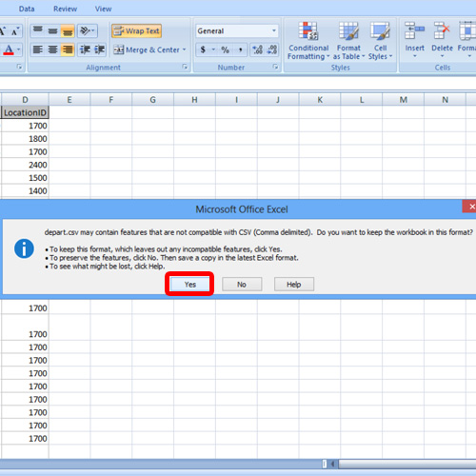Open the Orientation text-angle button
The width and height of the screenshot is (476, 476).
pyautogui.click(x=88, y=30)
